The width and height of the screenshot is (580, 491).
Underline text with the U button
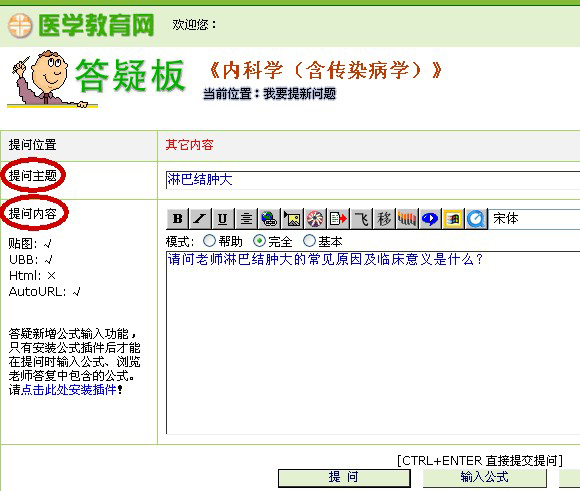(223, 219)
